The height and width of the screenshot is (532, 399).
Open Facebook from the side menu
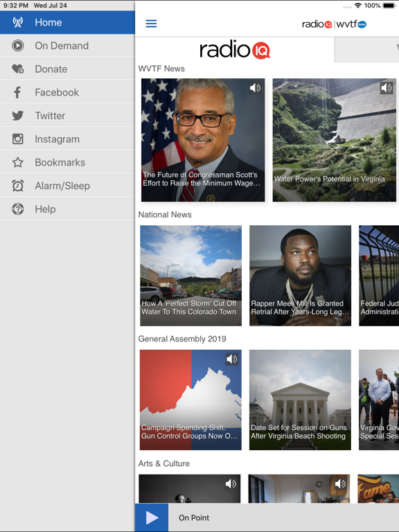coord(67,92)
